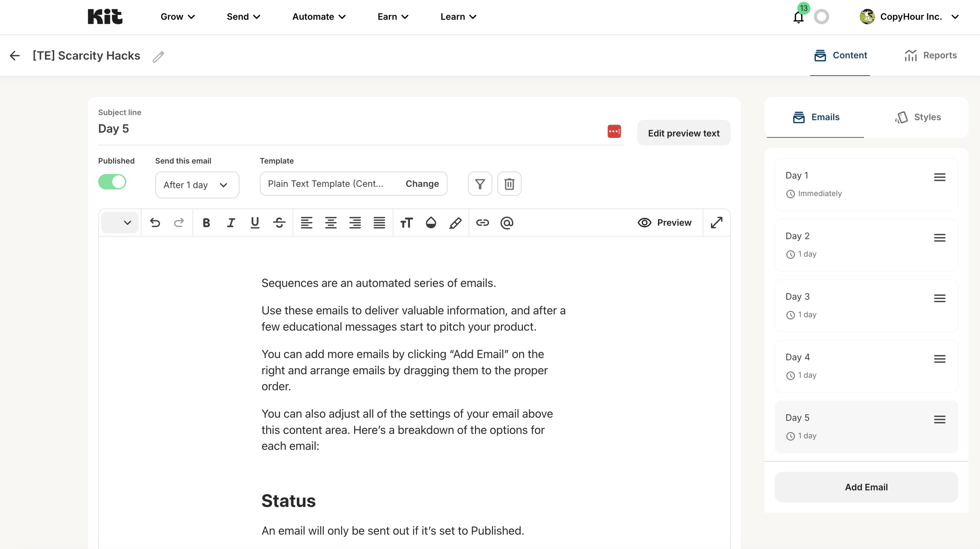Image resolution: width=980 pixels, height=549 pixels.
Task: Switch to the Reports tab
Action: tap(931, 56)
